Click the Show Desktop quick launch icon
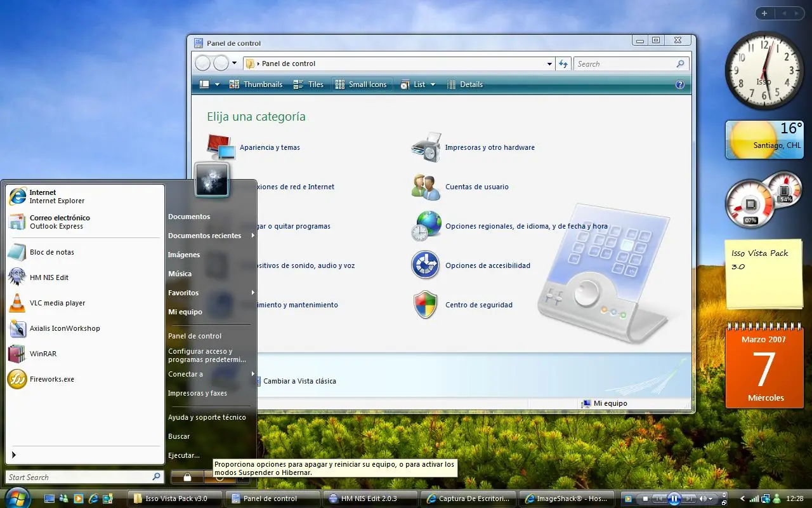 [49, 498]
